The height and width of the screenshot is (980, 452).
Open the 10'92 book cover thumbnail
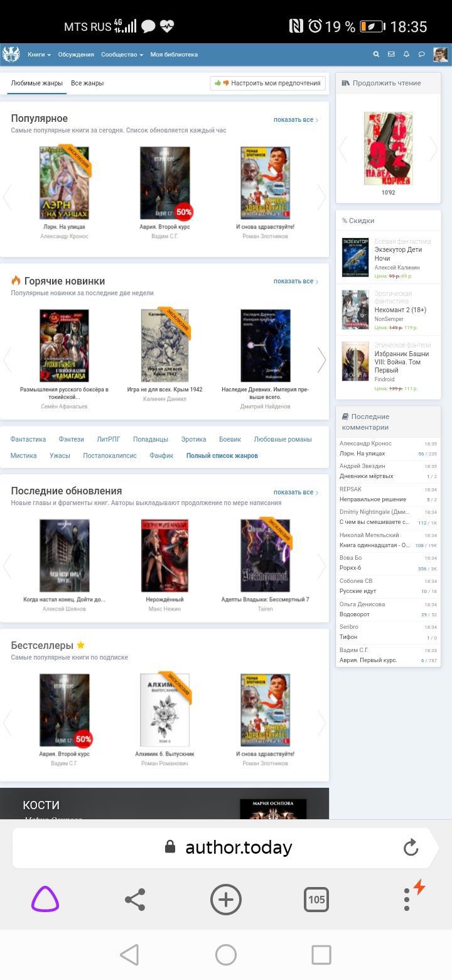[x=388, y=149]
